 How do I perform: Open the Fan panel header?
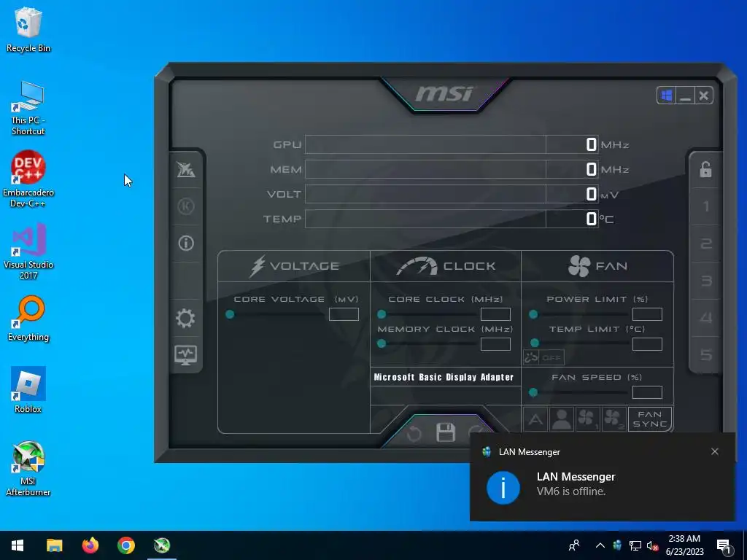(597, 265)
